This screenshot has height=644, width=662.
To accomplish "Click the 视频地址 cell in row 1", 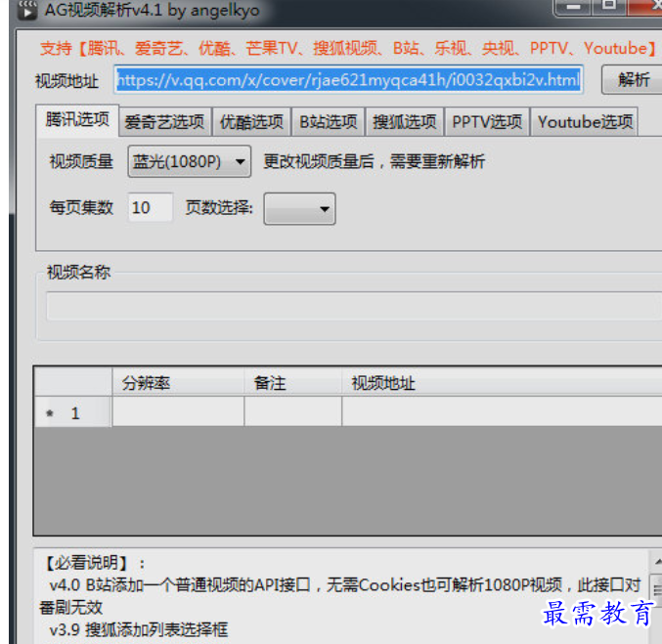I will point(502,412).
